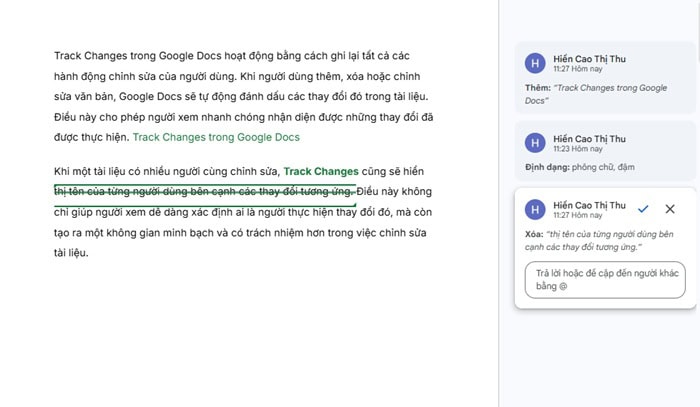Click the avatar on the 'Xóa' suggestion card
This screenshot has height=407, width=700.
point(535,210)
